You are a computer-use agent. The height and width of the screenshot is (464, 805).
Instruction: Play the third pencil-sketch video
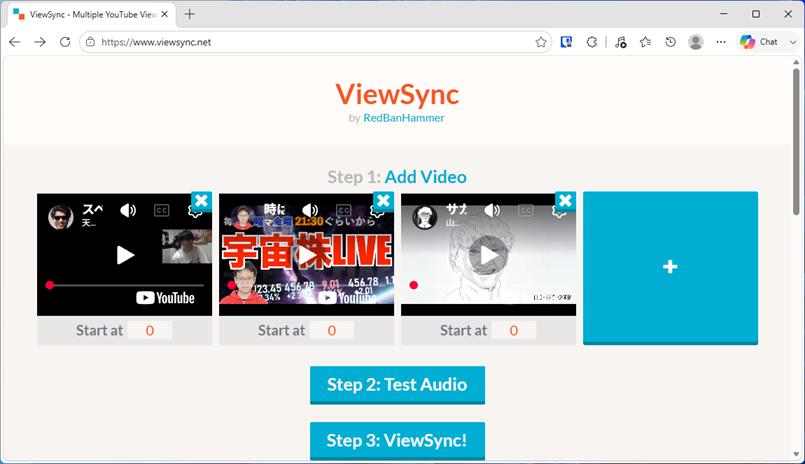click(x=489, y=255)
